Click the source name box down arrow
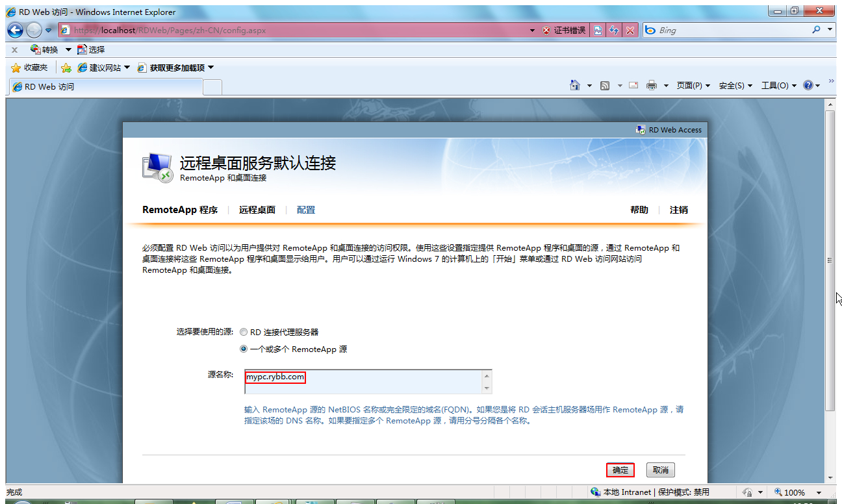Viewport: 842px width, 504px height. click(487, 388)
